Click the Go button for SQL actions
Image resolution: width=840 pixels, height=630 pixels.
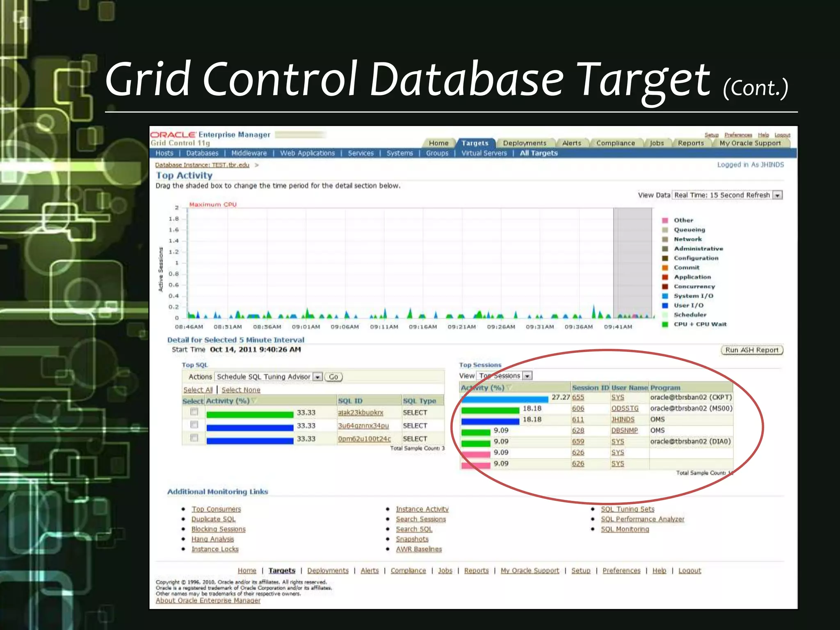pos(333,377)
